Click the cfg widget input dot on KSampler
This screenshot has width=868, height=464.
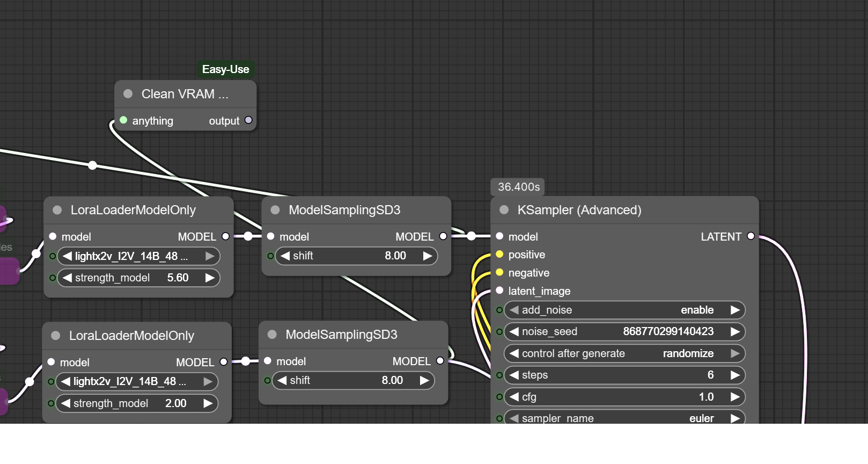499,397
